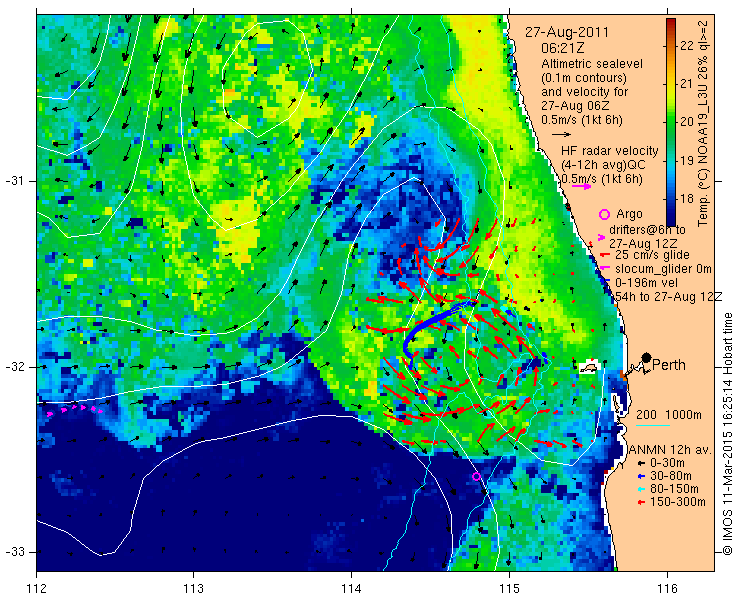Click the '150-300m' depth range text
Image resolution: width=740 pixels, height=600 pixels.
click(x=678, y=502)
